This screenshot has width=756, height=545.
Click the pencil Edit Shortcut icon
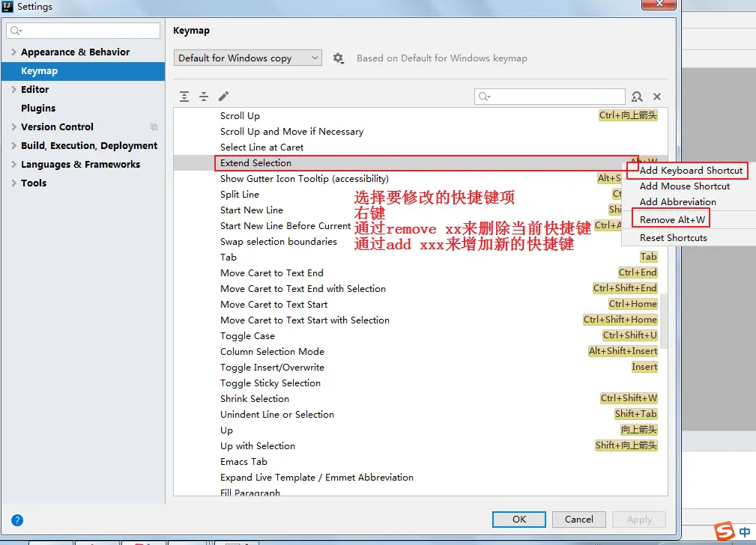(x=223, y=97)
